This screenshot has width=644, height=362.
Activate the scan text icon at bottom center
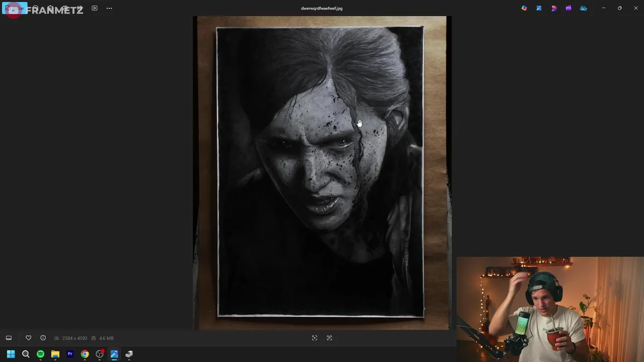coord(330,338)
